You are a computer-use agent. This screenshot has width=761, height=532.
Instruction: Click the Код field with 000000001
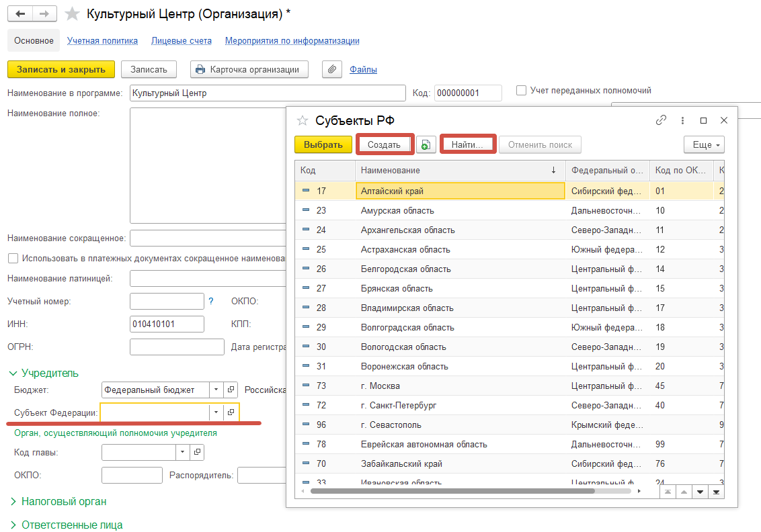pos(468,93)
